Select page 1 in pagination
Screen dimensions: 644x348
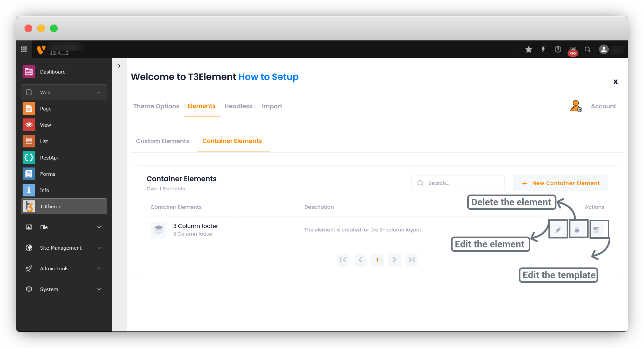(x=377, y=260)
